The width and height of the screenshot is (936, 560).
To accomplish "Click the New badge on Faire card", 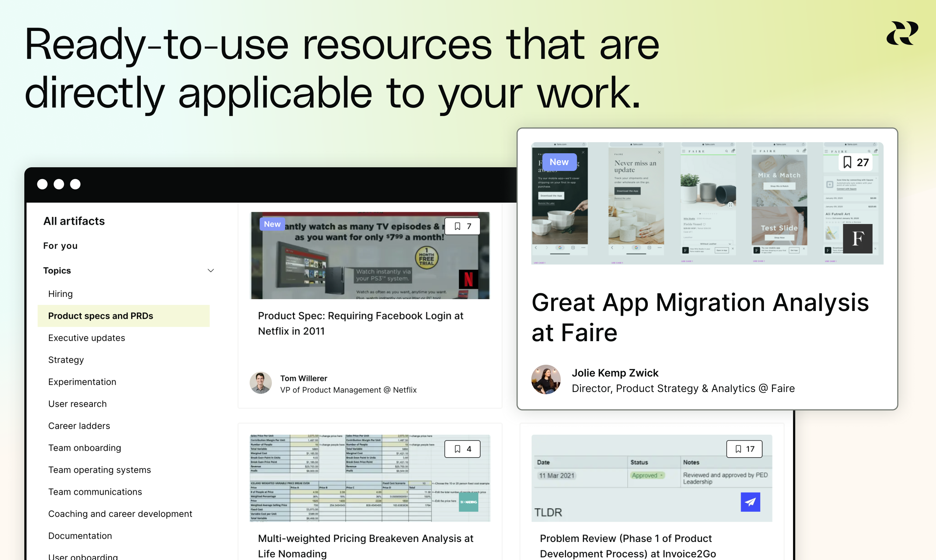I will pyautogui.click(x=559, y=162).
